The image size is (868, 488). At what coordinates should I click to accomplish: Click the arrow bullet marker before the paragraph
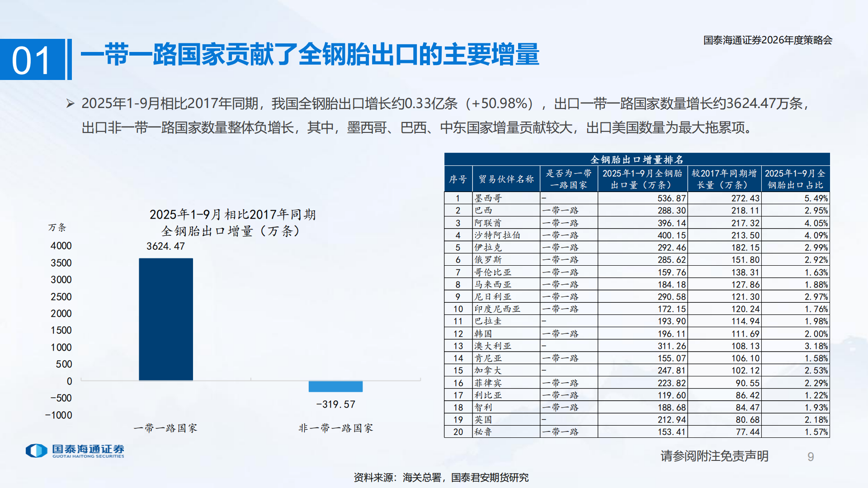coord(70,103)
